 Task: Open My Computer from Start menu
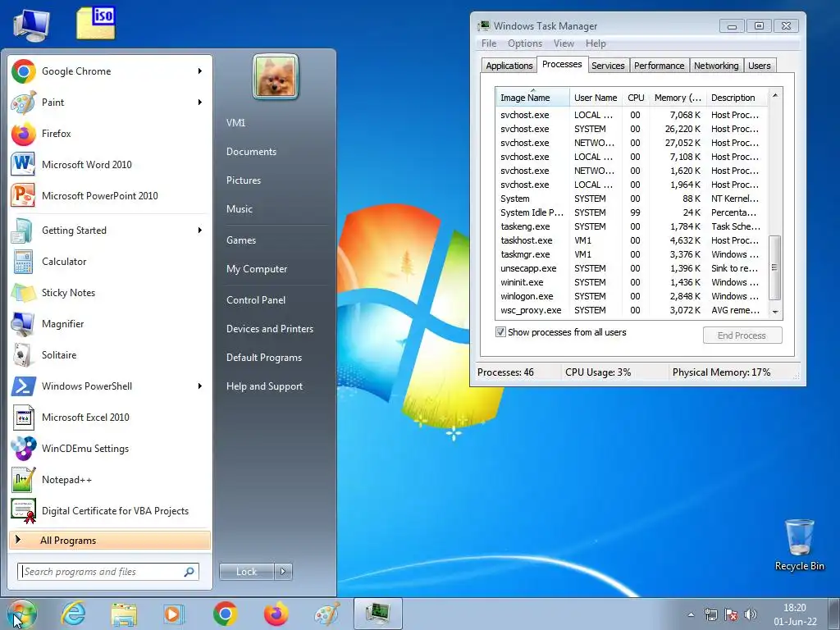click(x=257, y=269)
